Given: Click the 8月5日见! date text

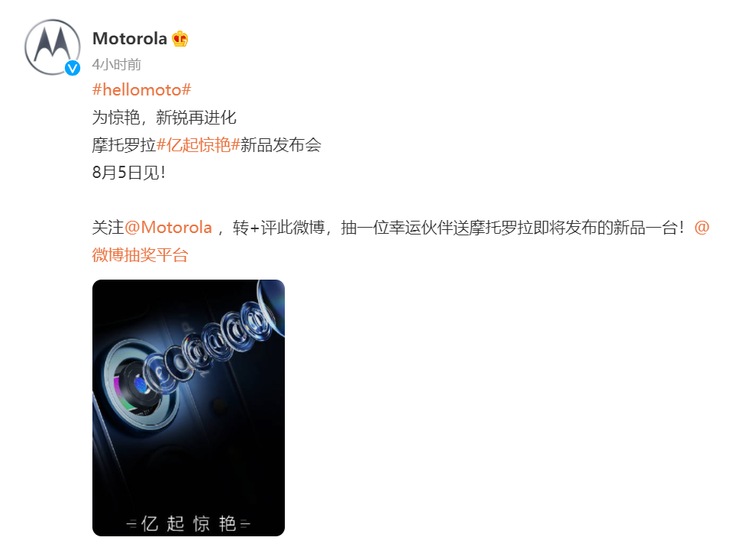Looking at the screenshot, I should pyautogui.click(x=129, y=173).
